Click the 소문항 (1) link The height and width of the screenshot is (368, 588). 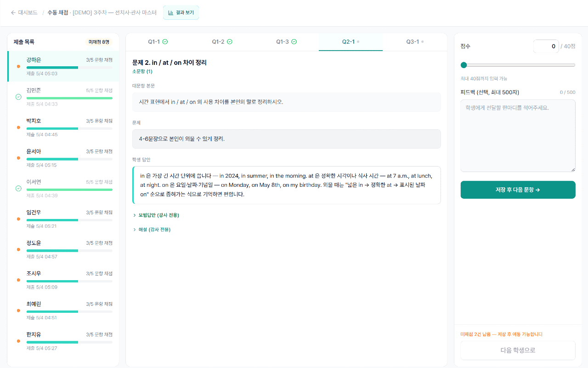pyautogui.click(x=142, y=71)
